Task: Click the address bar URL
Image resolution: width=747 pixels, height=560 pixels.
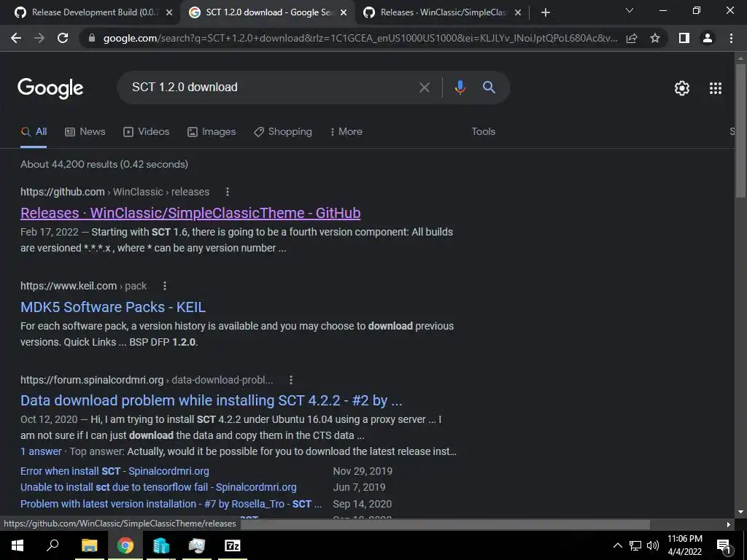Action: pos(360,39)
